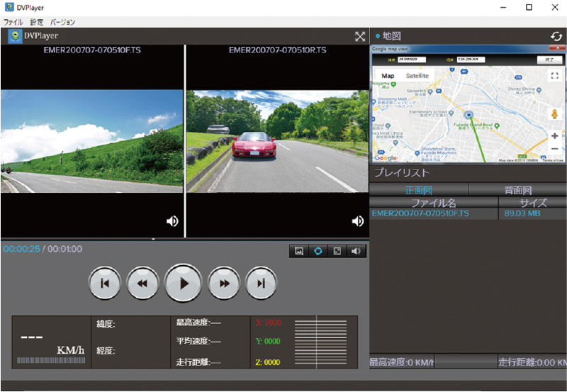Close the Google map view window
The image size is (567, 392).
click(557, 48)
